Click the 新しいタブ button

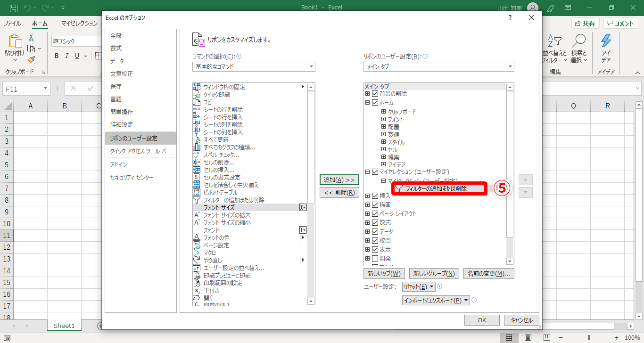(384, 273)
